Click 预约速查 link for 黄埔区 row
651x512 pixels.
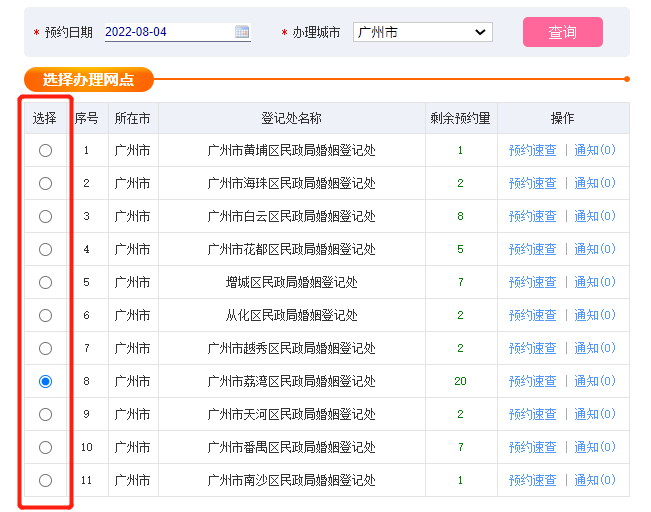532,150
